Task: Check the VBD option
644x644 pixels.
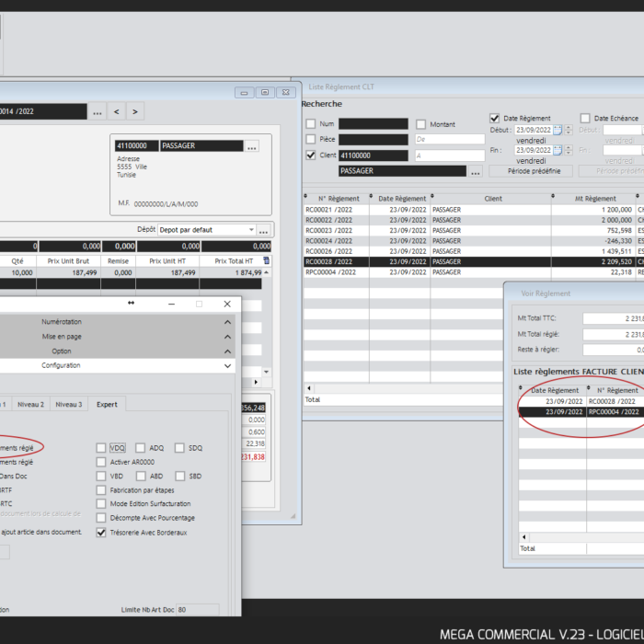Action: pos(101,476)
